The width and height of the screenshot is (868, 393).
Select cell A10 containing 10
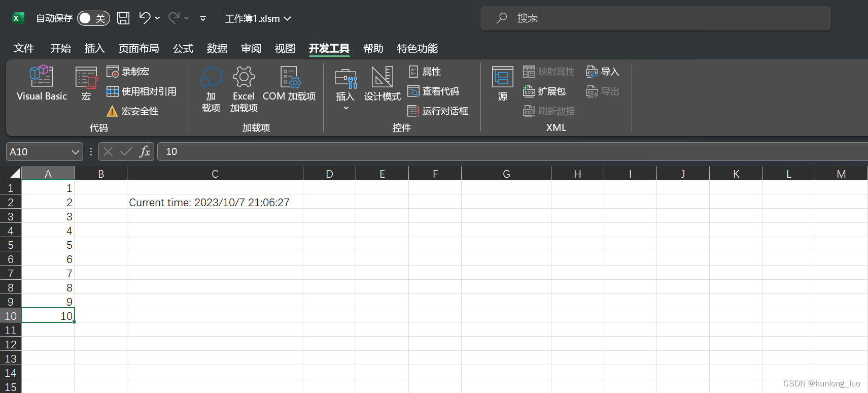48,315
